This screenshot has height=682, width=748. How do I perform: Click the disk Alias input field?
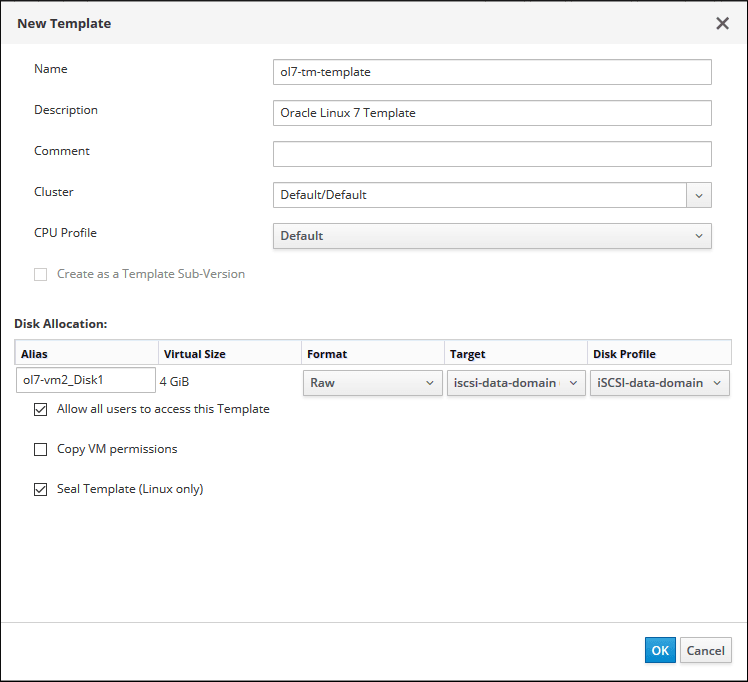[x=86, y=381]
